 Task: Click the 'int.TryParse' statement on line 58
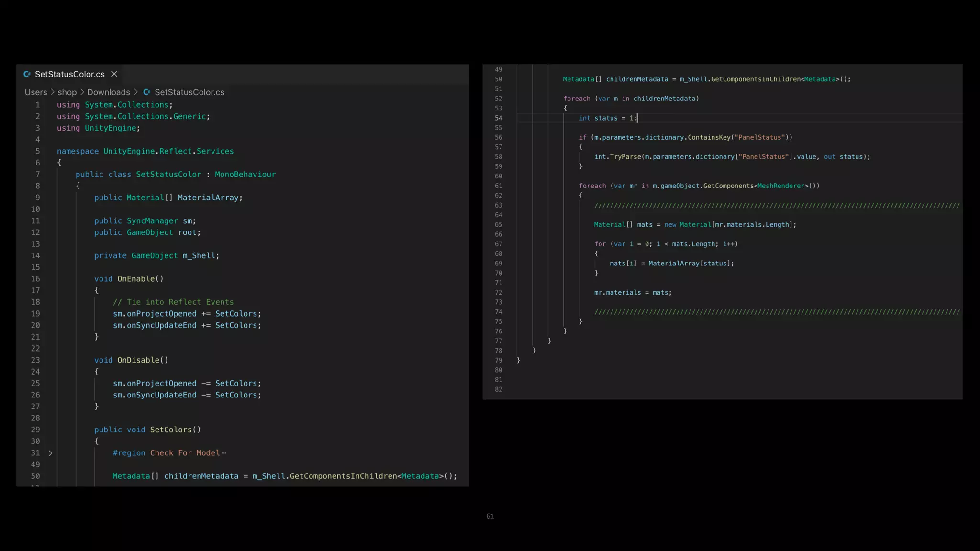point(732,157)
